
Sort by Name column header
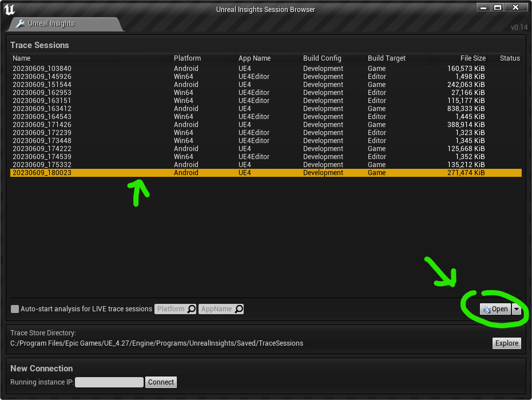tap(91, 58)
